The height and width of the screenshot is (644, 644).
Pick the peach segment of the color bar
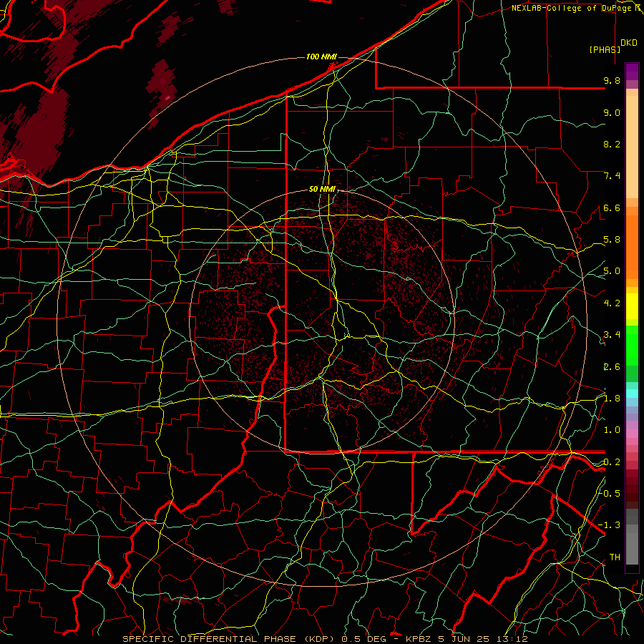tap(632, 147)
